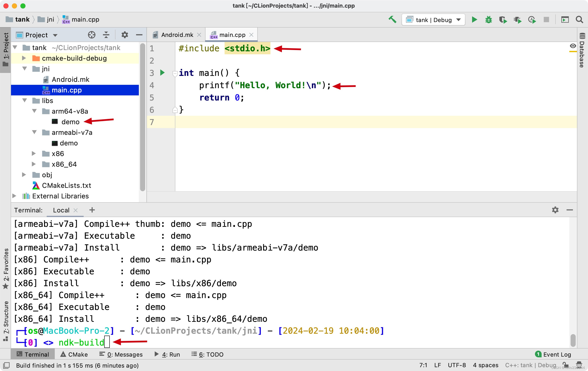Change UTF-8 file encoding
Image resolution: width=588 pixels, height=371 pixels.
(x=457, y=365)
